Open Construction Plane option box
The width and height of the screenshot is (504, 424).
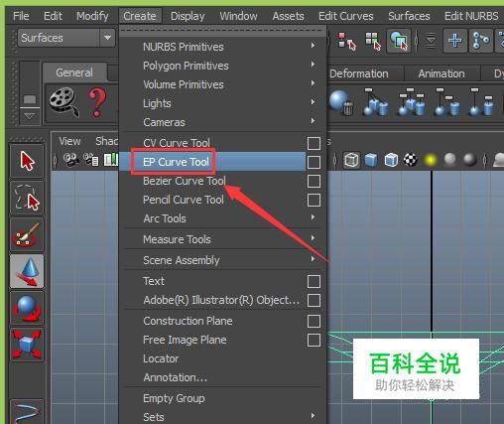click(314, 321)
